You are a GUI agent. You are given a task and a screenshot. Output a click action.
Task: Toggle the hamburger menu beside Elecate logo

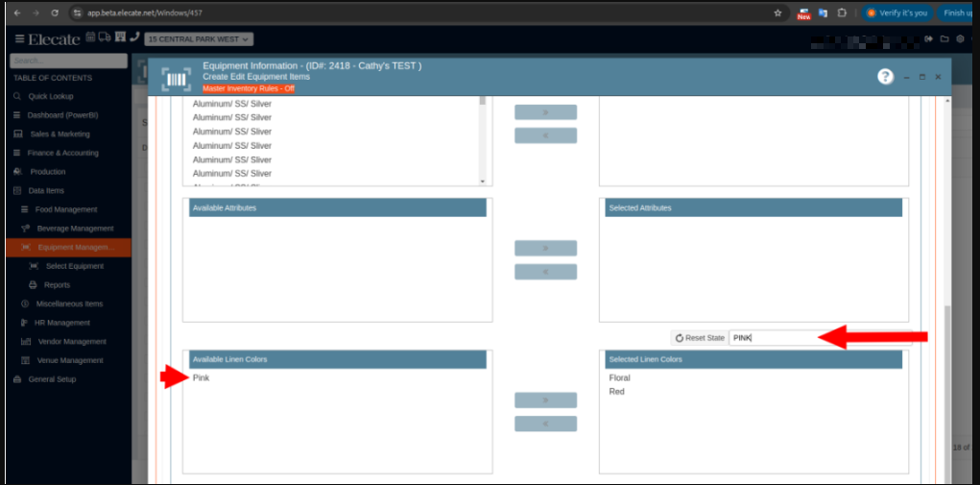click(19, 38)
